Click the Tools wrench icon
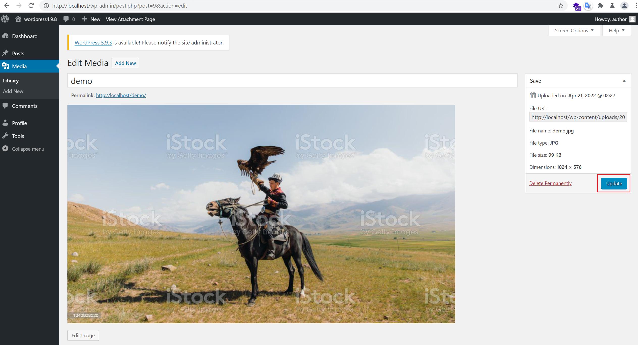 click(5, 136)
